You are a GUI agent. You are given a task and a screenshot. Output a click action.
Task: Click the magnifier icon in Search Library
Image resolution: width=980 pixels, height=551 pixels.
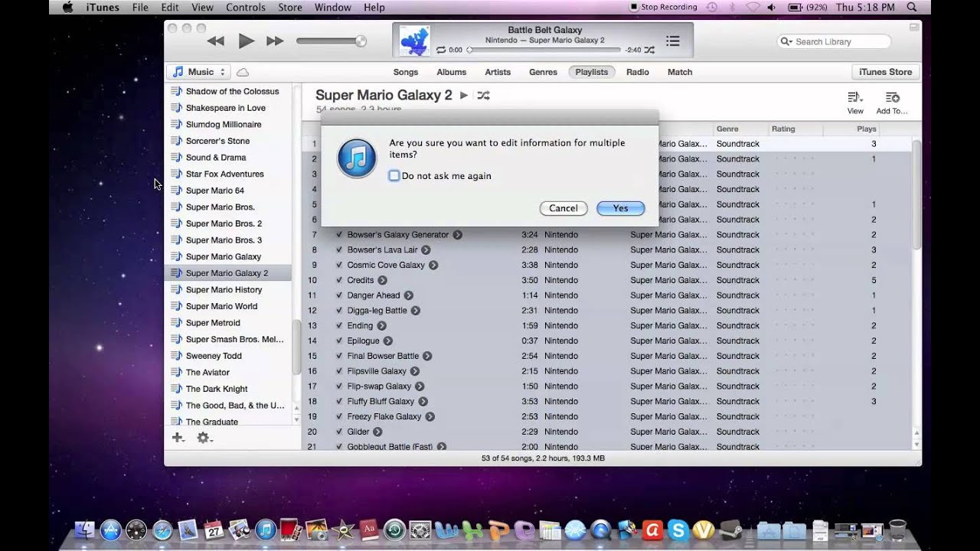click(x=786, y=41)
